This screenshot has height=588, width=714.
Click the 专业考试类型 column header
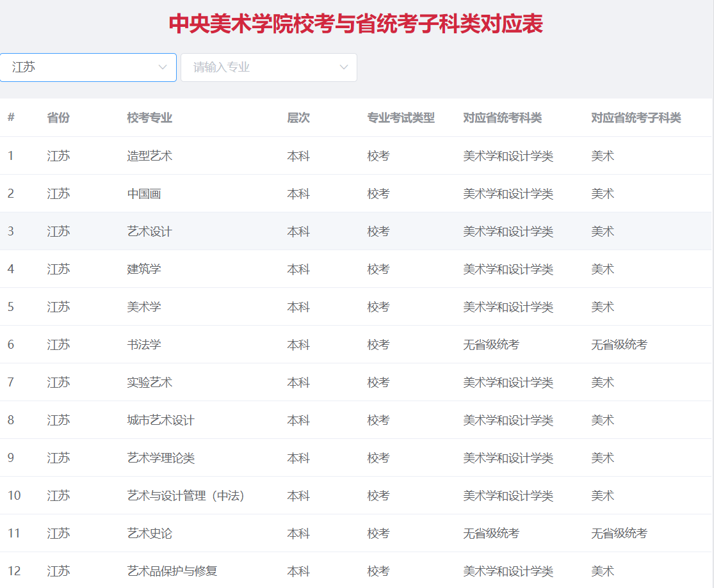401,118
